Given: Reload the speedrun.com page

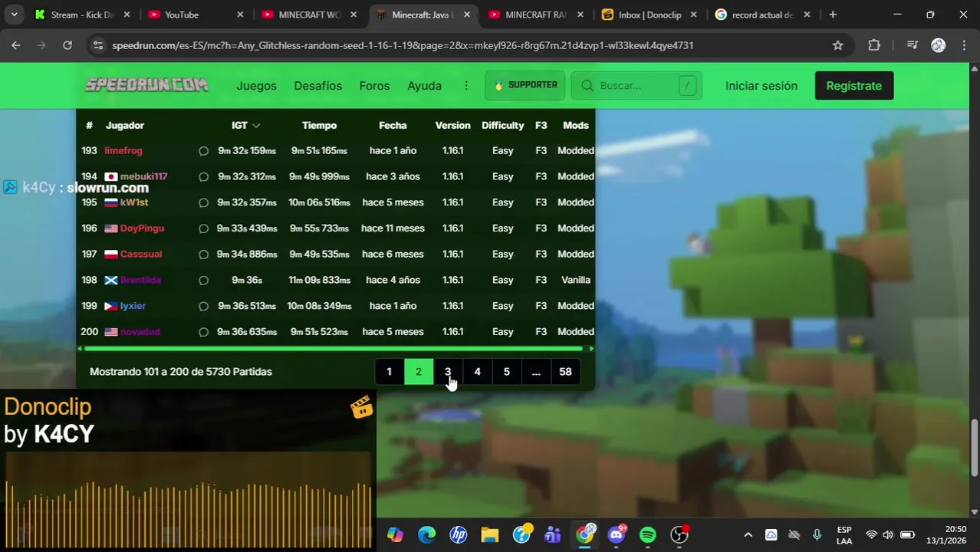Looking at the screenshot, I should coord(67,45).
